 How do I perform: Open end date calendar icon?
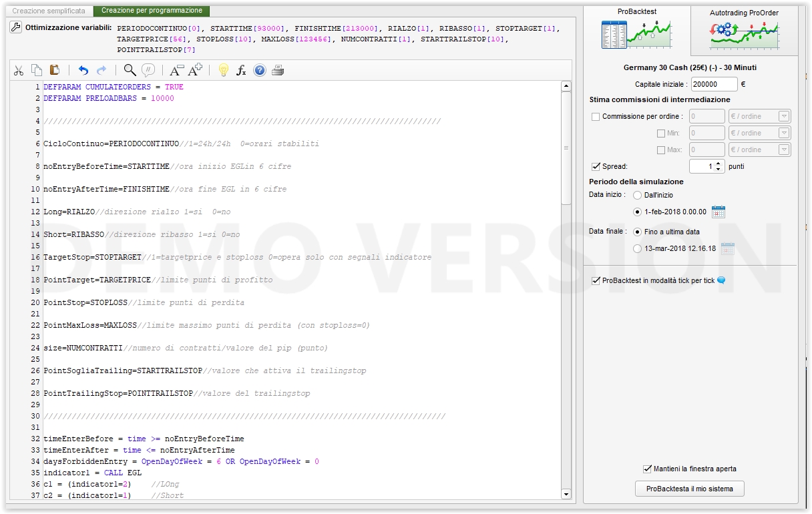coord(727,248)
